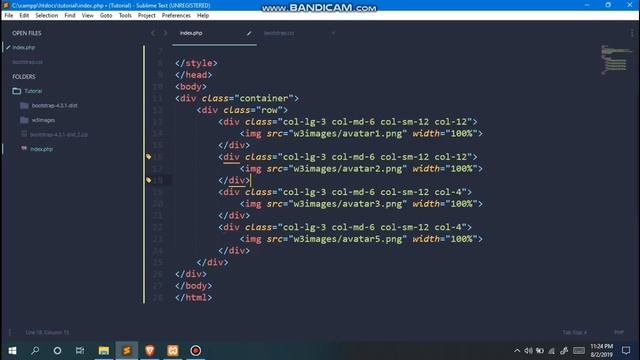The image size is (640, 360).
Task: Click the unsaved pencil icon on index.php tab
Action: coord(249,33)
